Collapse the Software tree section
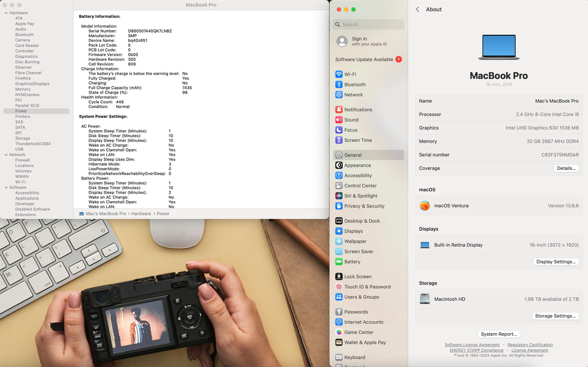Image resolution: width=588 pixels, height=367 pixels. click(6, 188)
